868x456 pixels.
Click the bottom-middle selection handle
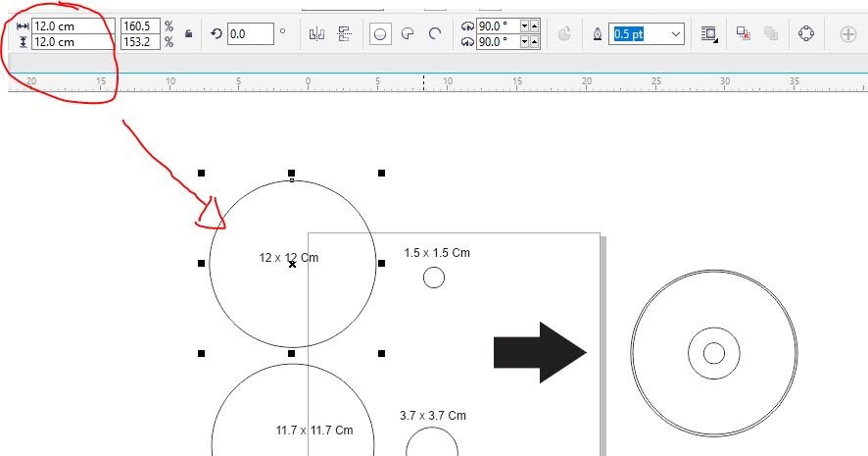point(292,353)
